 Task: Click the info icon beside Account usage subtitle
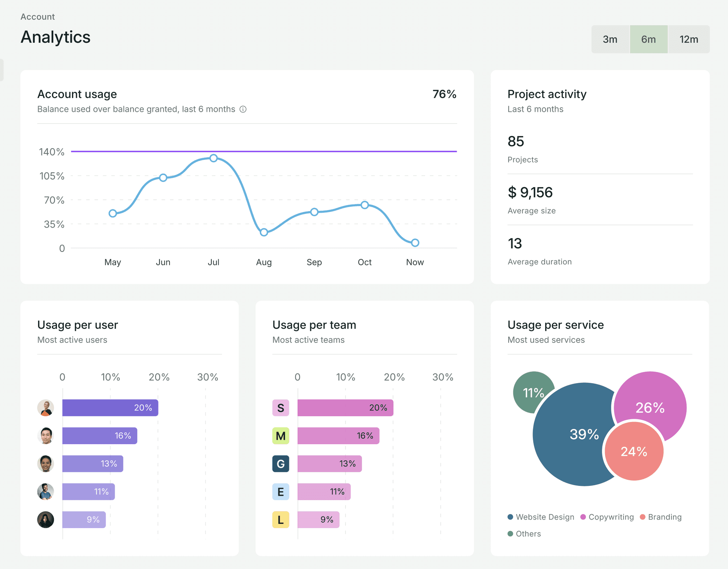click(x=243, y=109)
